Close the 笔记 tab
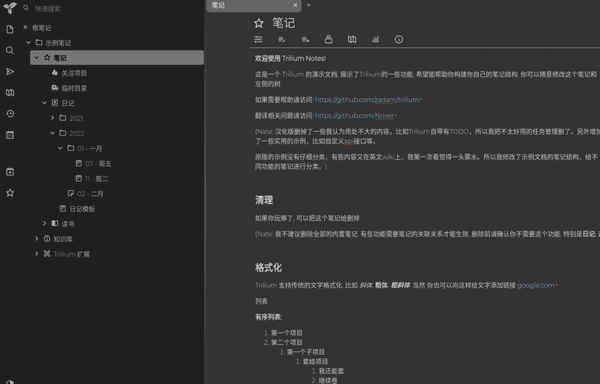The height and width of the screenshot is (384, 600). pyautogui.click(x=295, y=5)
